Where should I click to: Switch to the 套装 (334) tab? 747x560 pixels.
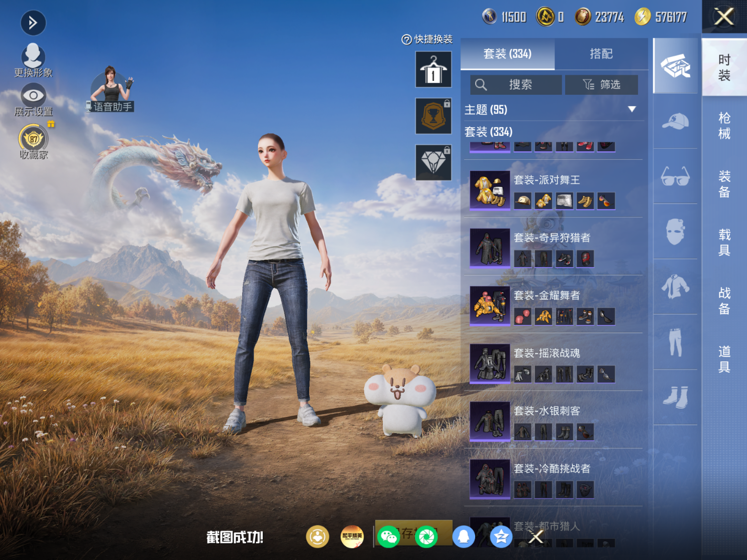pos(507,54)
